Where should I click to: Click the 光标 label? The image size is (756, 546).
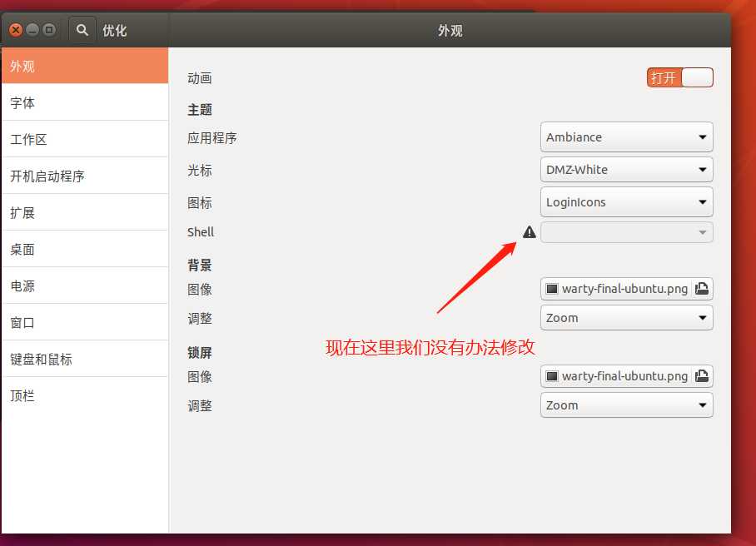[x=200, y=170]
